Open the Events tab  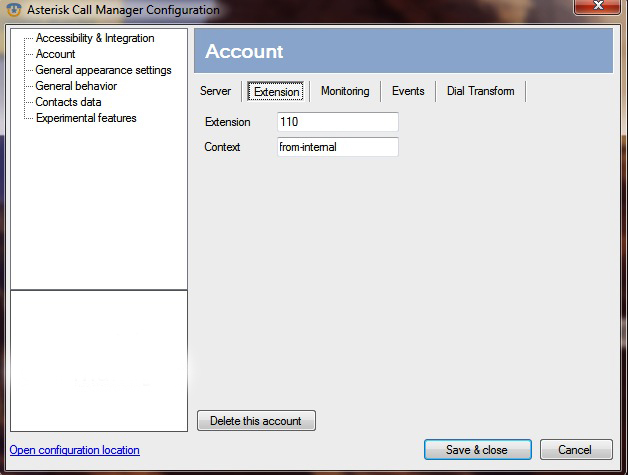point(408,91)
